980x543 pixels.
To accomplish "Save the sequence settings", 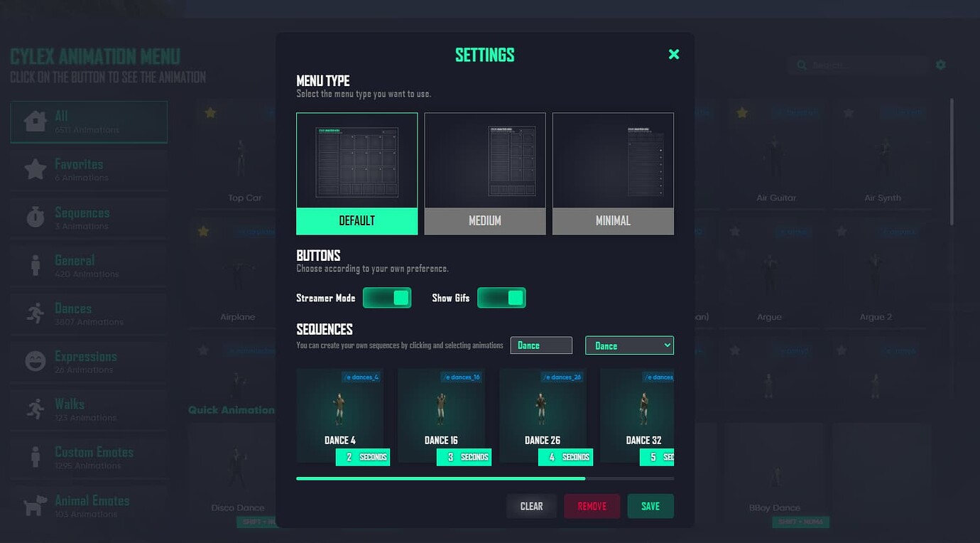I will pyautogui.click(x=650, y=506).
